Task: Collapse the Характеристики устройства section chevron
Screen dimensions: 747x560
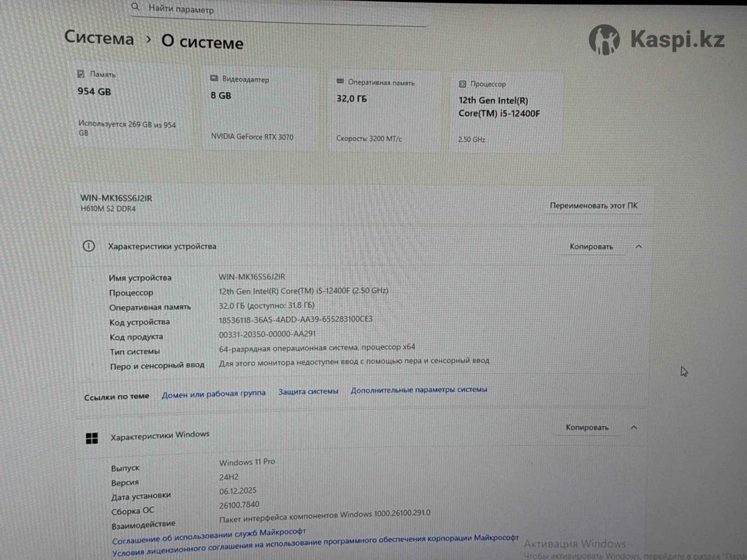Action: pyautogui.click(x=639, y=247)
